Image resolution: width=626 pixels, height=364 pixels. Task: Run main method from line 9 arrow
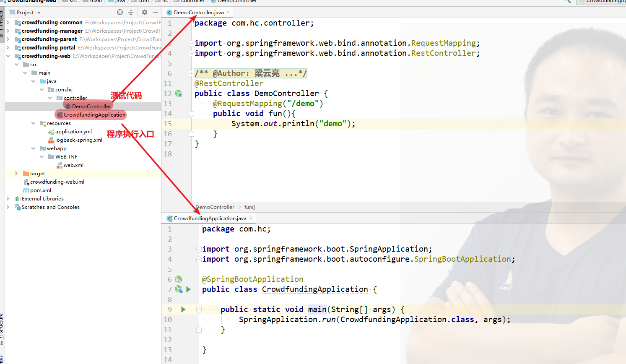tap(183, 309)
